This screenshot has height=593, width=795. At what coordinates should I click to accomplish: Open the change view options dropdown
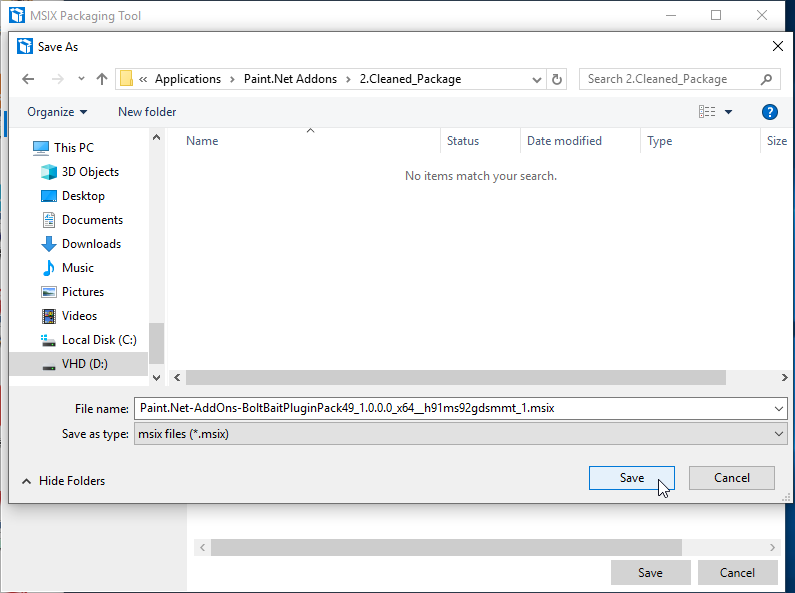(x=728, y=112)
